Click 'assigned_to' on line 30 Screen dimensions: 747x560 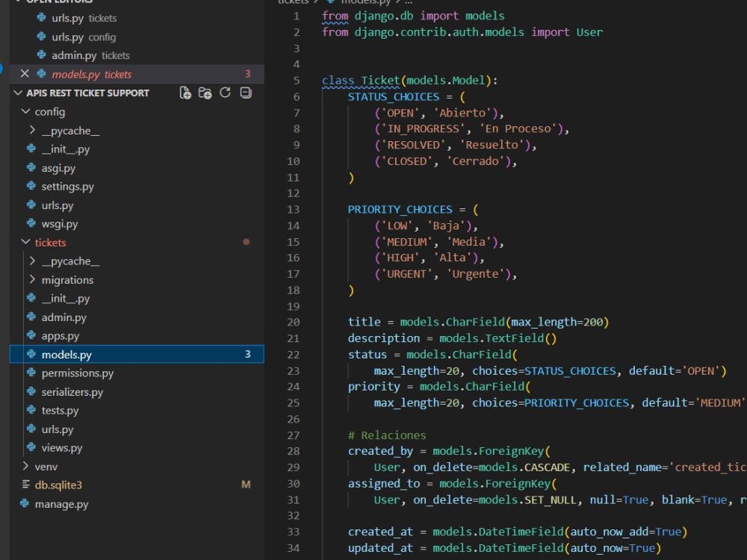(x=384, y=484)
